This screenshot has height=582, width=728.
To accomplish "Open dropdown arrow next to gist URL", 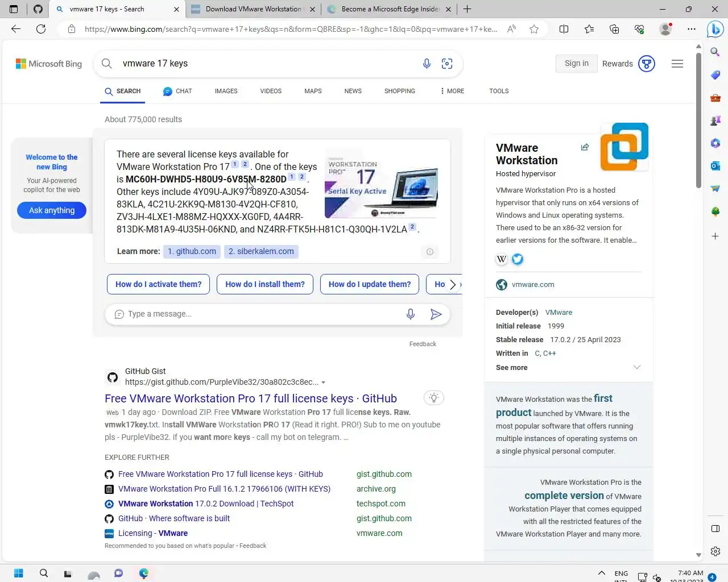I will point(324,383).
